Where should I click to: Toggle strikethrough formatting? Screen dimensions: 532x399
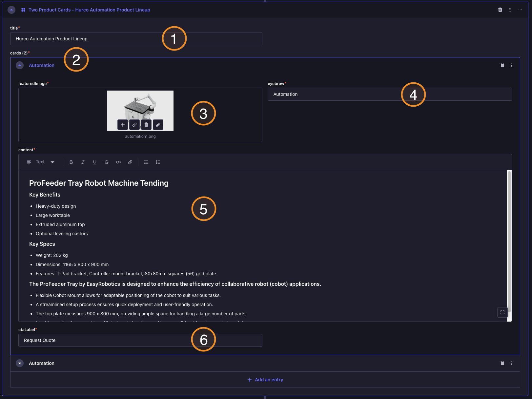(x=107, y=162)
